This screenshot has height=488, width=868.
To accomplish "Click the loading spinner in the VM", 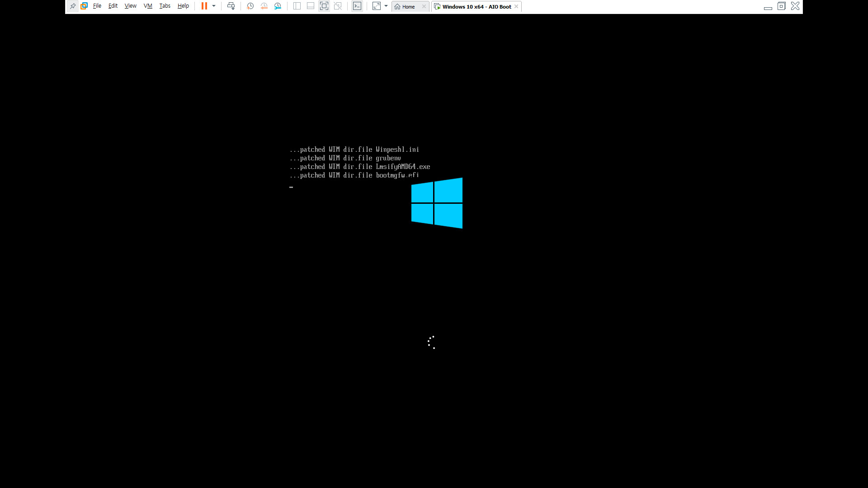I will point(431,343).
